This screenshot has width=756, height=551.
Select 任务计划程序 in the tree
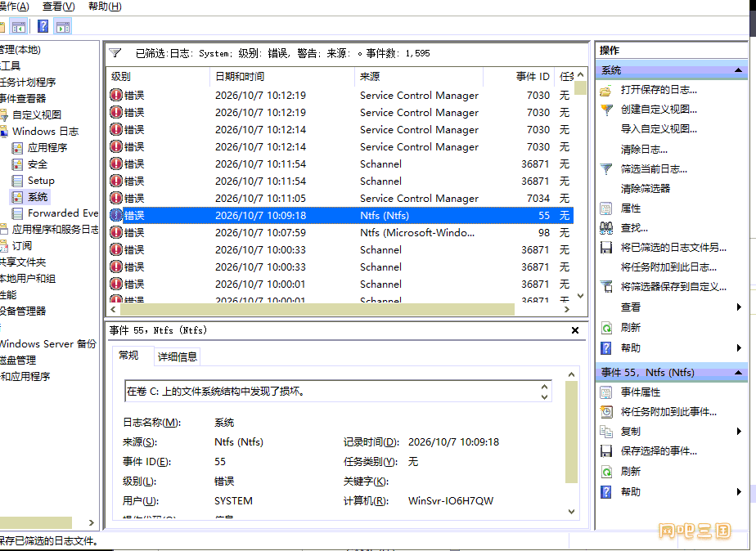point(28,83)
